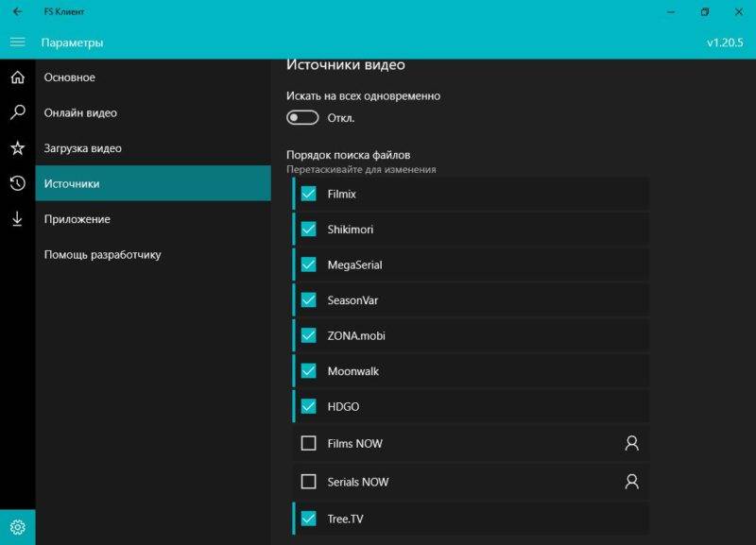Viewport: 756px width, 545px height.
Task: Enable the Serials NOW checkbox
Action: (x=309, y=482)
